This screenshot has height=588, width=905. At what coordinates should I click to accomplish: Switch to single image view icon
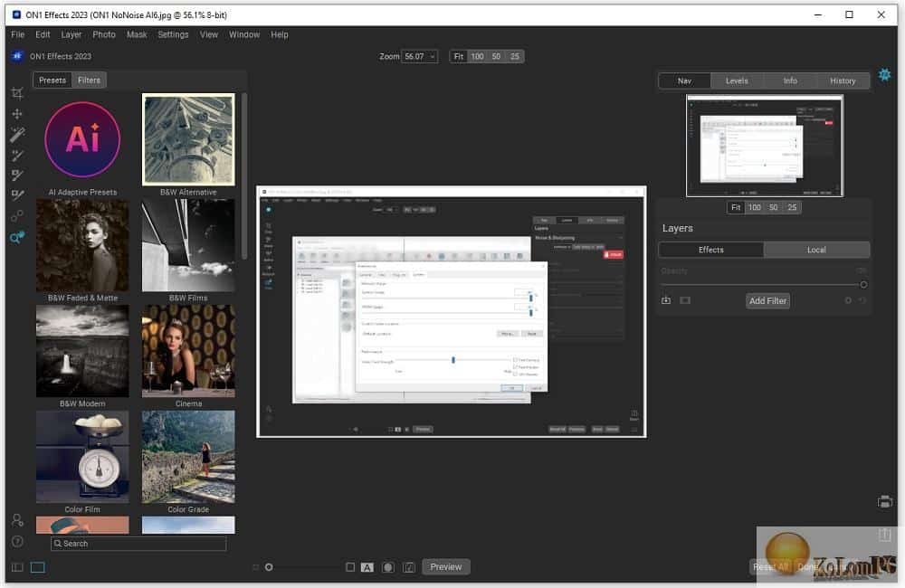(37, 567)
